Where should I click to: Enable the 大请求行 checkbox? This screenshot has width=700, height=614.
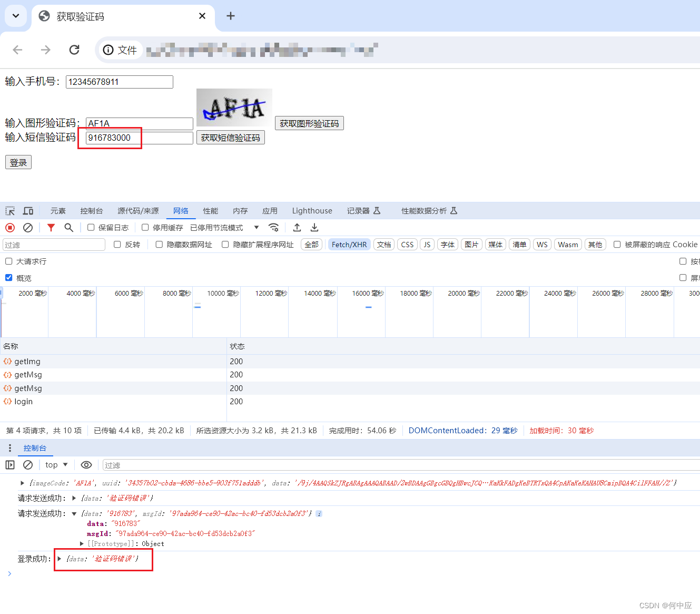(9, 261)
